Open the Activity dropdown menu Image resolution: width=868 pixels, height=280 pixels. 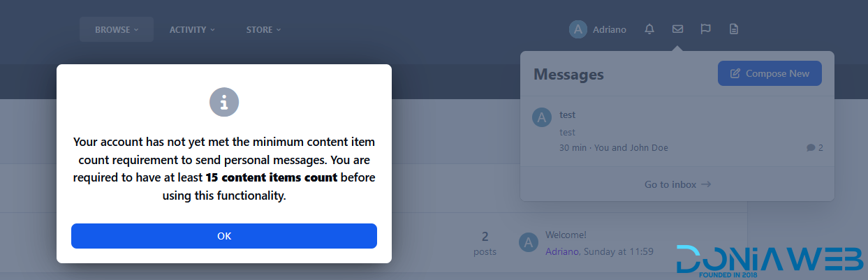(x=192, y=29)
